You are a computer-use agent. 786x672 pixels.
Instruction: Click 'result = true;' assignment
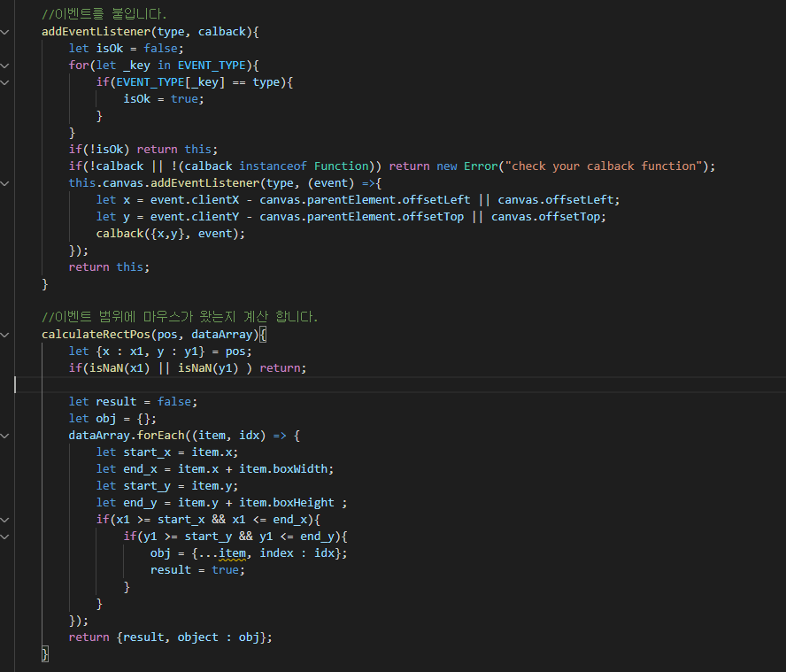tap(197, 570)
